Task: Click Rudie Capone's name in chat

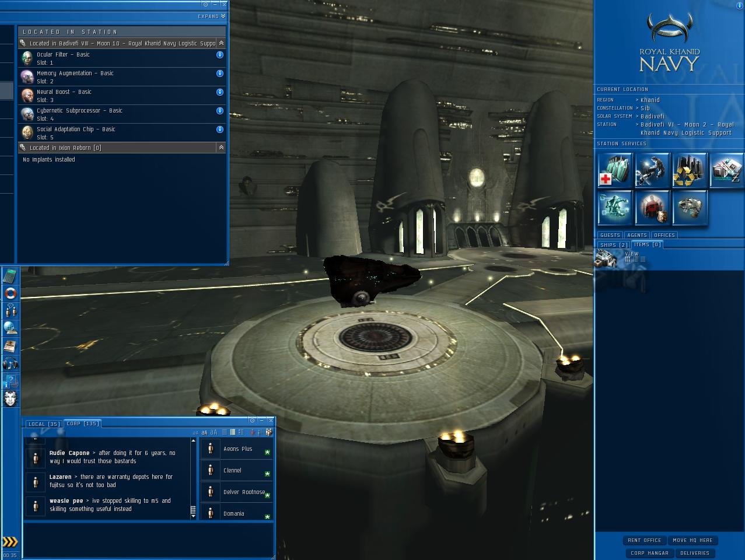Action: click(x=69, y=453)
